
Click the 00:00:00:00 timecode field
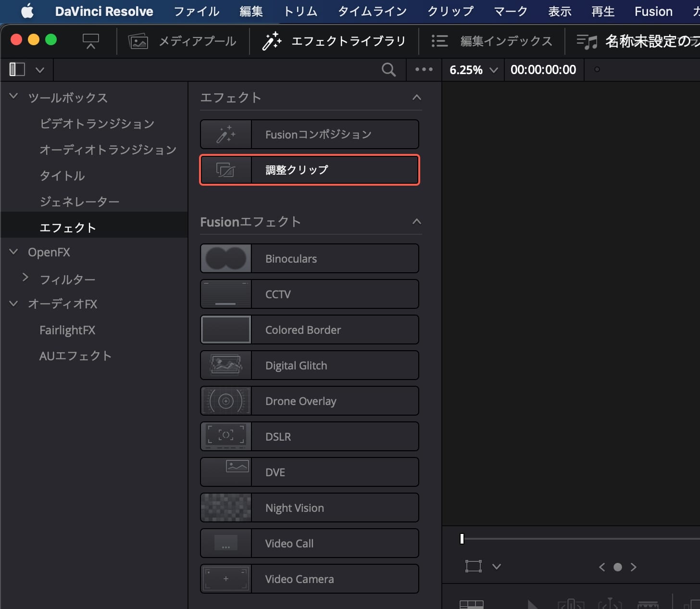click(x=543, y=70)
